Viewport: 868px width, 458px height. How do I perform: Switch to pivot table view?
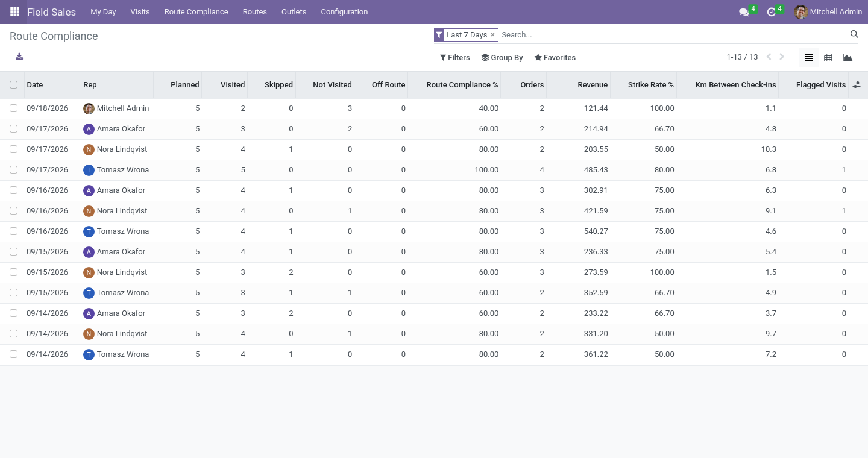point(828,58)
